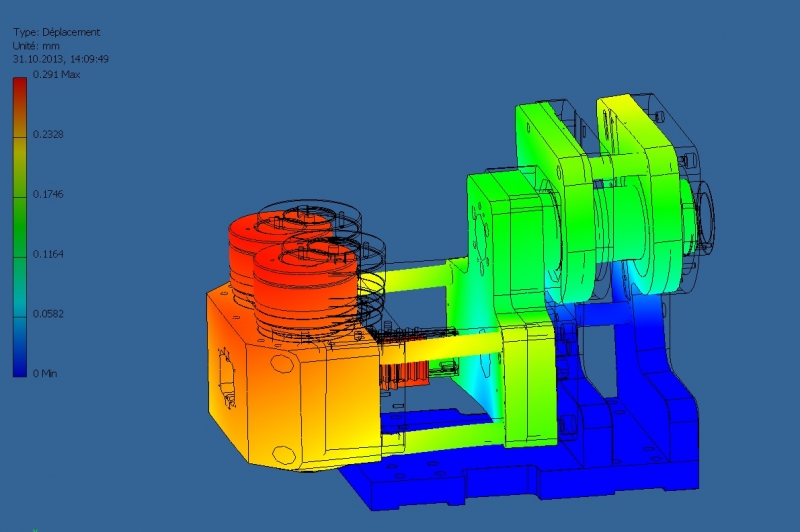The image size is (800, 532).
Task: Click the 0.2328 legend value
Action: pos(48,134)
